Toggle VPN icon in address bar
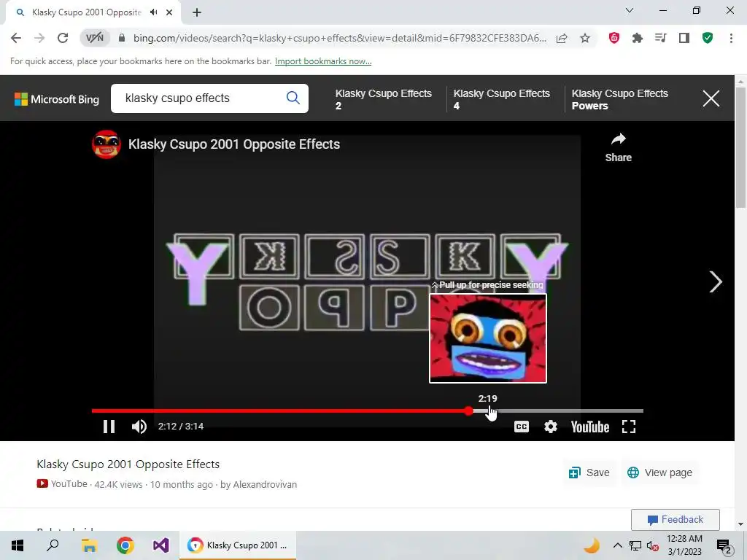Viewport: 747px width, 560px height. (94, 38)
